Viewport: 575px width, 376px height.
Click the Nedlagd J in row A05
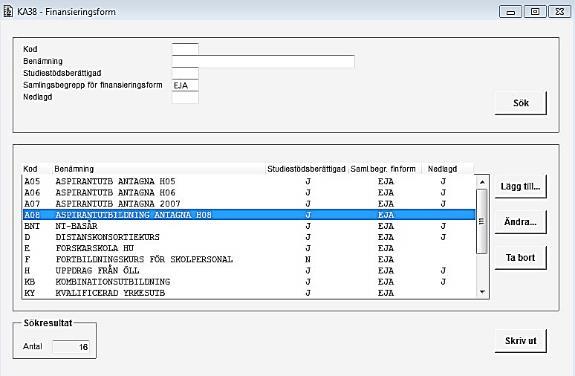[x=443, y=181]
